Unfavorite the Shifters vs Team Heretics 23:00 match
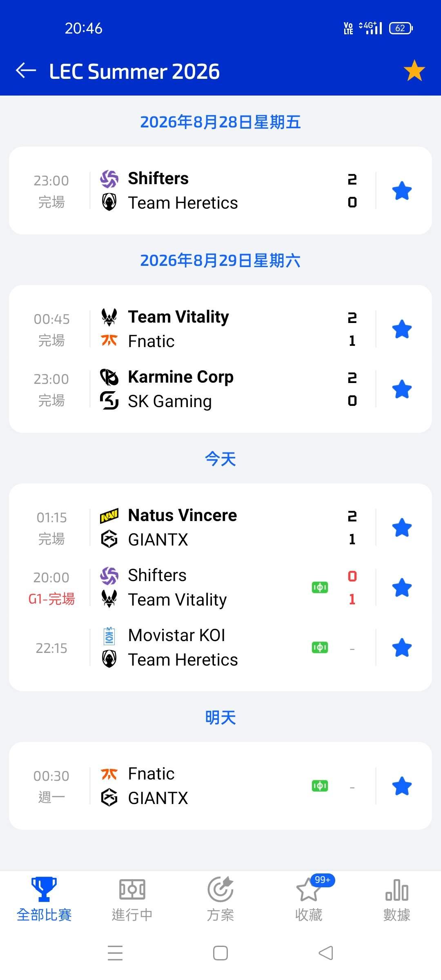Viewport: 441px width, 980px height. tap(402, 191)
